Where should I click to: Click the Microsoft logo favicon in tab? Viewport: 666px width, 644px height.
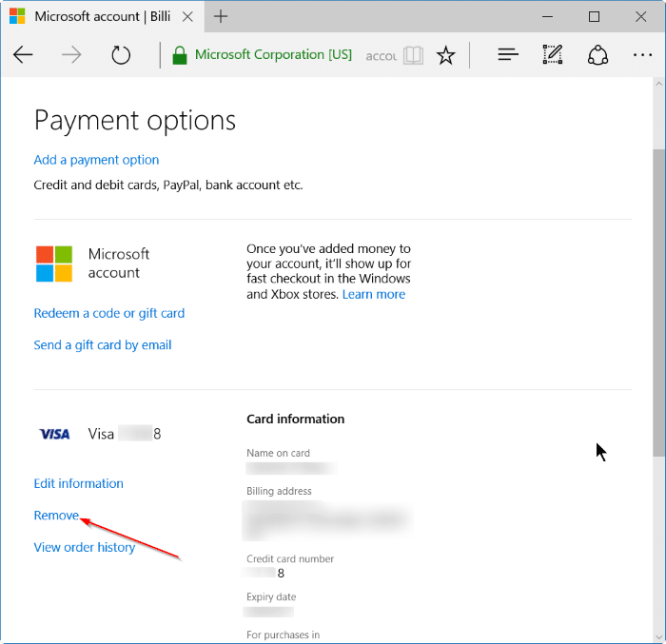coord(17,16)
